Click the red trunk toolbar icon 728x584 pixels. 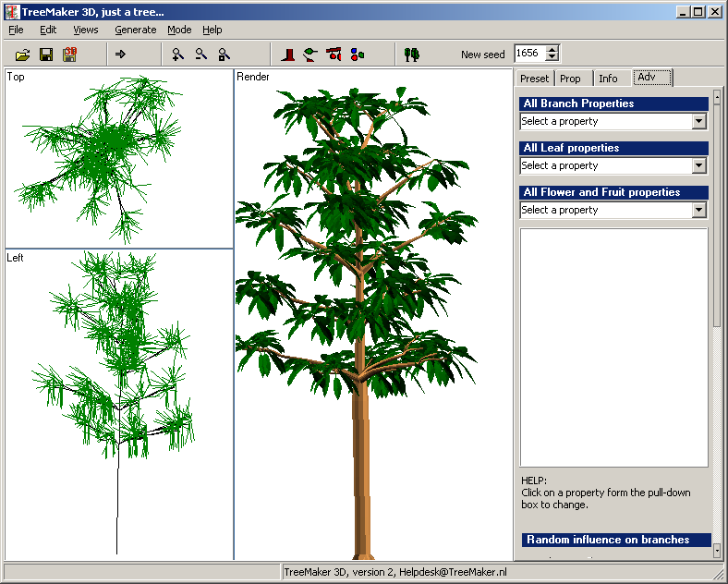[289, 55]
